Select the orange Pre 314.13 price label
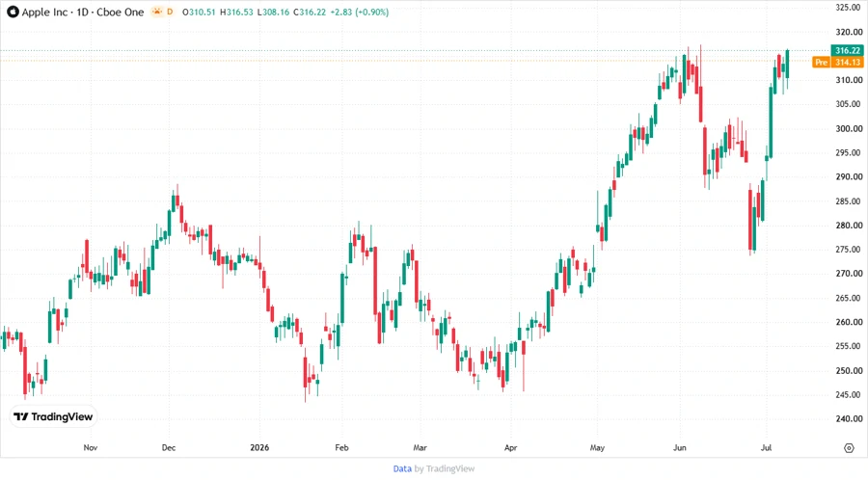This screenshot has width=868, height=480. tap(838, 62)
